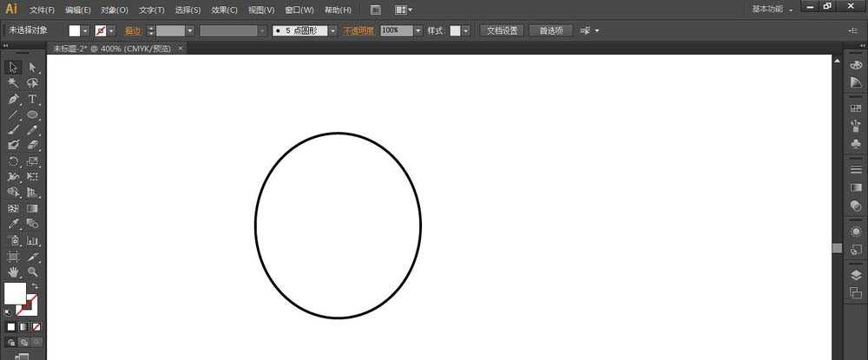Click the 首选项 button
This screenshot has height=360, width=868.
[550, 30]
